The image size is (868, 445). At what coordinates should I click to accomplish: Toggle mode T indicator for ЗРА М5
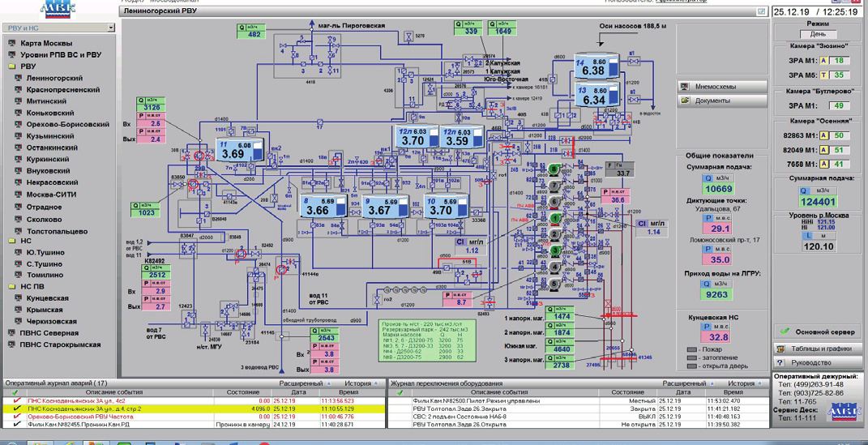(x=825, y=75)
